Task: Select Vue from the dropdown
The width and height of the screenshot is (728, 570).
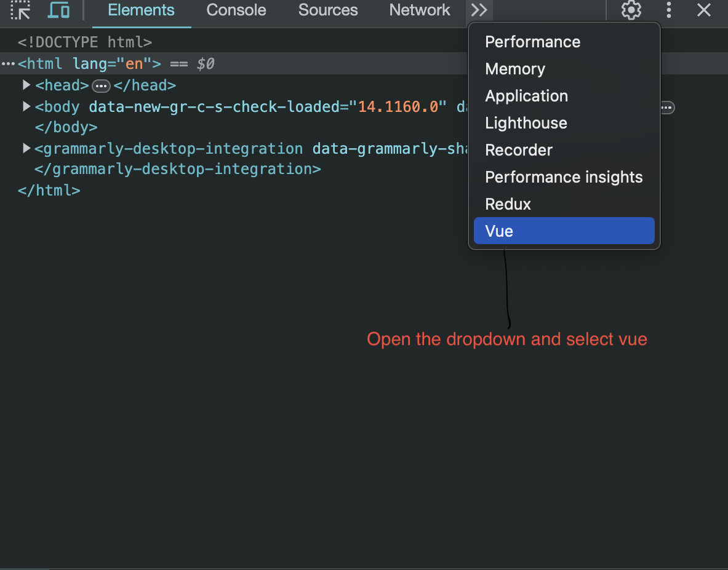Action: (x=564, y=231)
